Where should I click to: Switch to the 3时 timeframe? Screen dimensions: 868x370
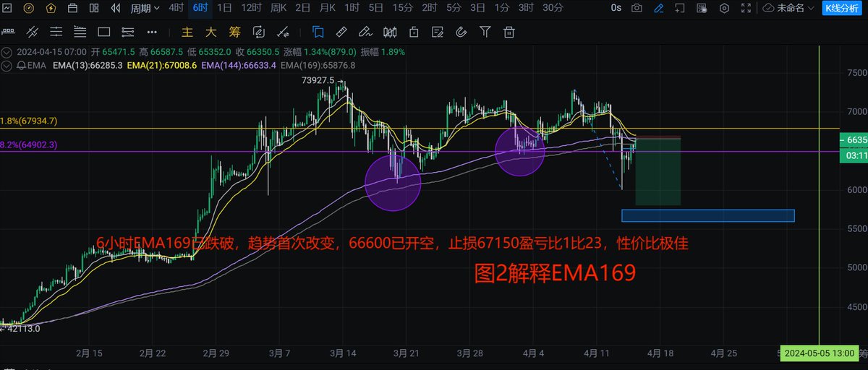527,8
